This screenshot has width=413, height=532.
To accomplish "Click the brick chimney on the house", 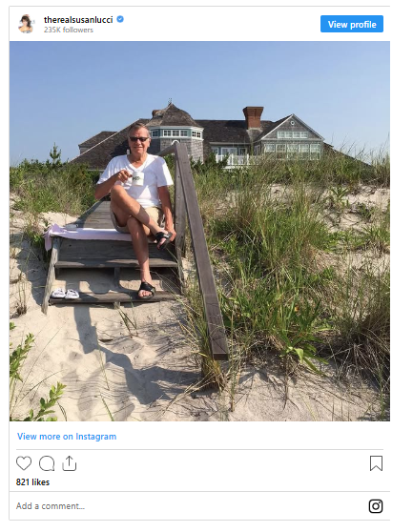I will (253, 117).
